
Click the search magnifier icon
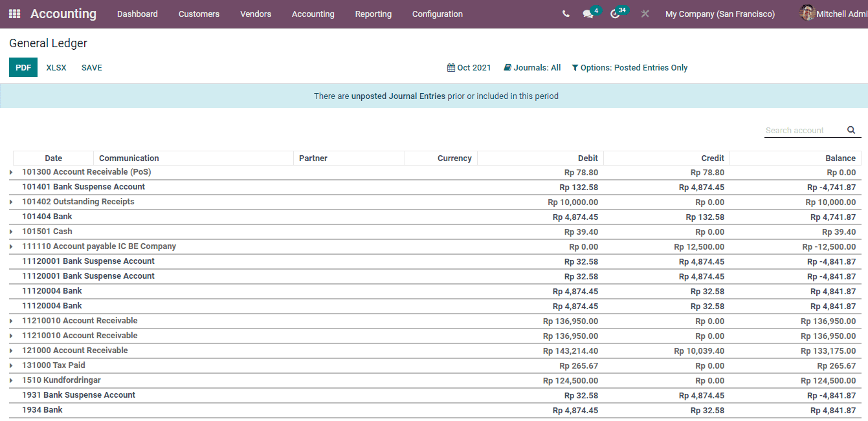coord(851,130)
